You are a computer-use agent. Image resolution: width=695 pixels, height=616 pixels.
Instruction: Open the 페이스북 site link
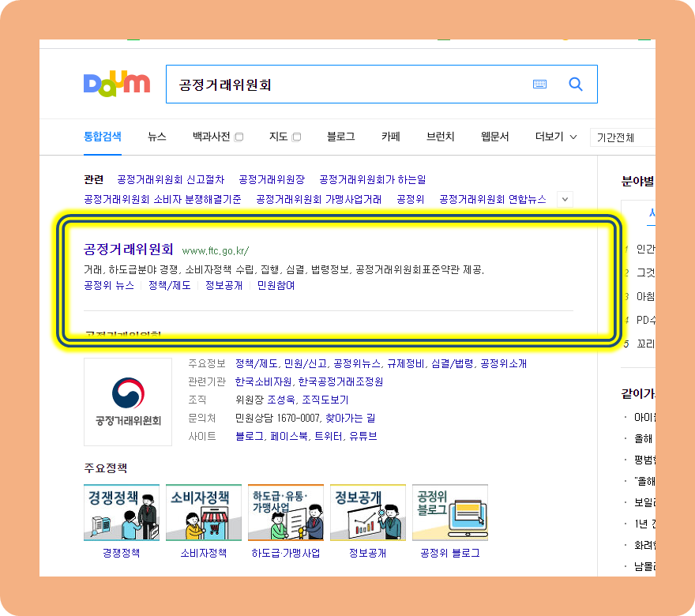tap(289, 437)
